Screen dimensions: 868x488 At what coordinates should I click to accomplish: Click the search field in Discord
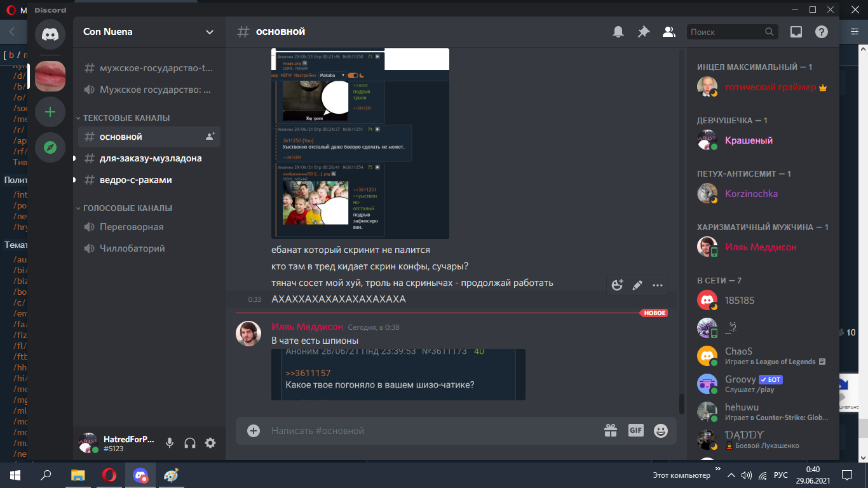(x=732, y=32)
